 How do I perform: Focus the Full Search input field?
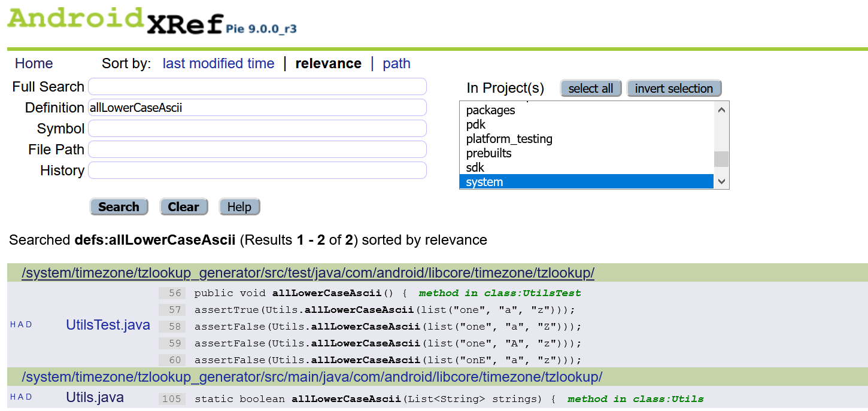[x=257, y=87]
